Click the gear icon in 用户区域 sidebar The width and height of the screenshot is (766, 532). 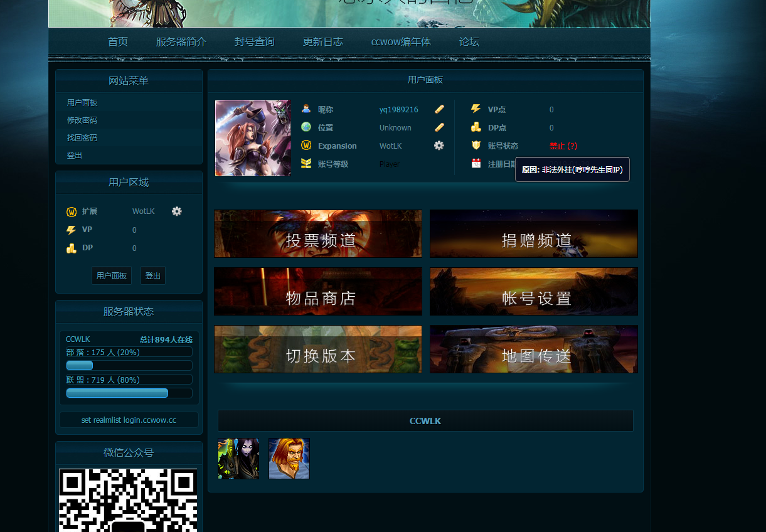click(x=177, y=211)
